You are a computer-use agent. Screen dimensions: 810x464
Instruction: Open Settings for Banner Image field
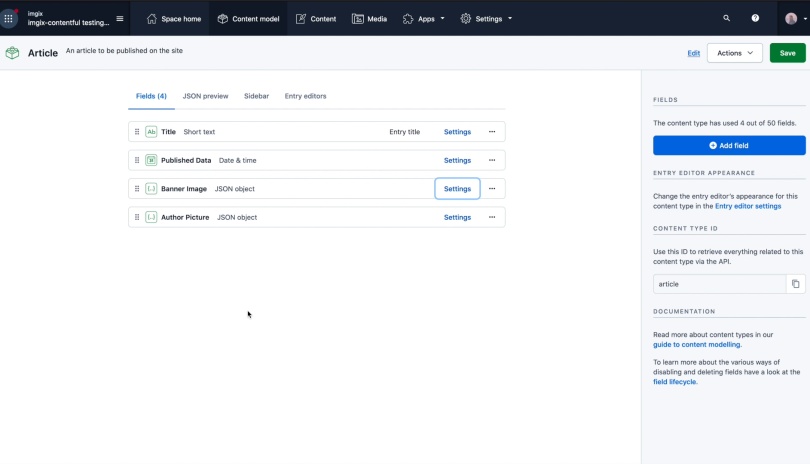[457, 189]
